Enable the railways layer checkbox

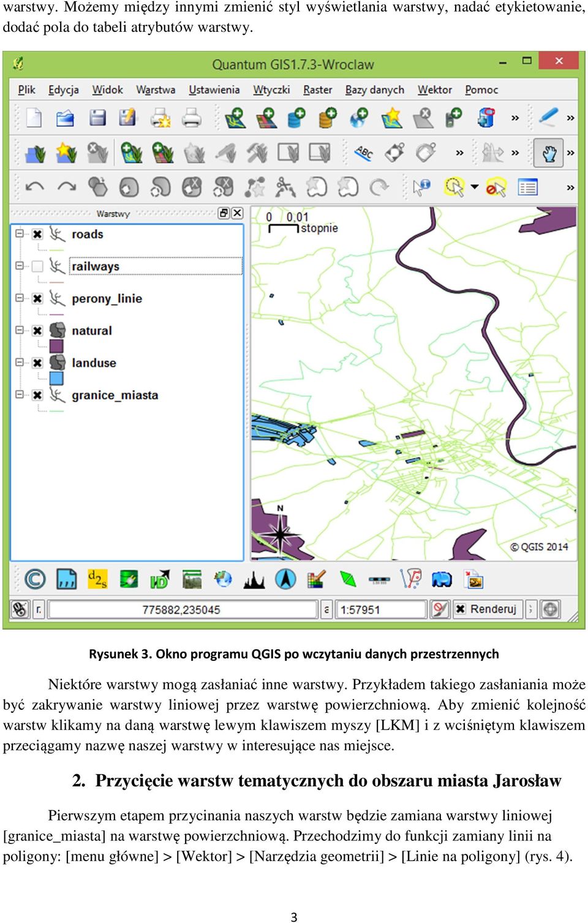[x=37, y=266]
